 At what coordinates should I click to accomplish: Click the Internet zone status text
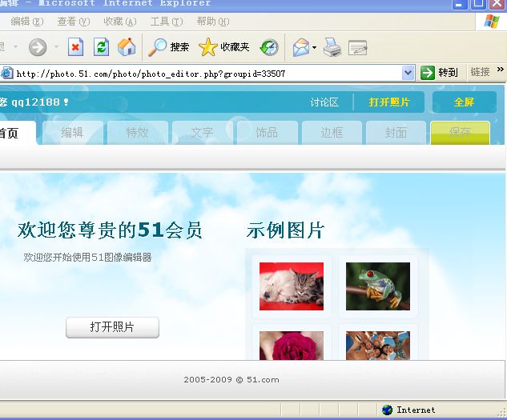pyautogui.click(x=416, y=410)
